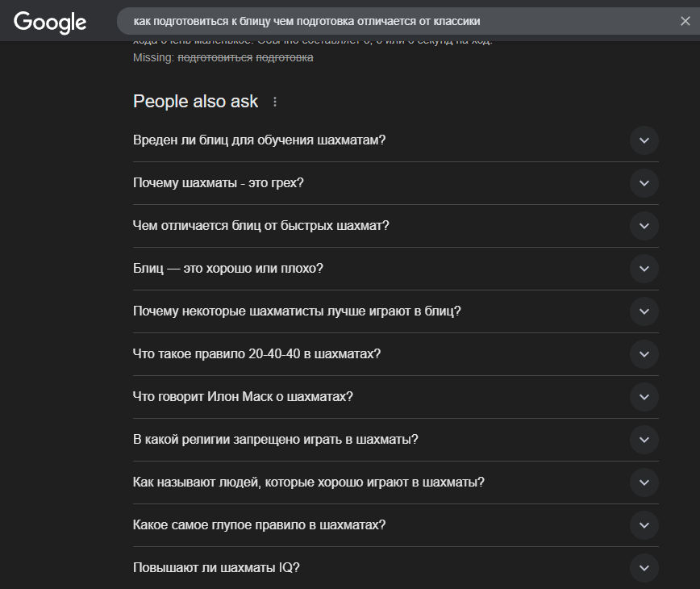Click chevron icon beside 'Что говорит Илон Маск о шахматах?'
The width and height of the screenshot is (700, 589).
[x=644, y=397]
